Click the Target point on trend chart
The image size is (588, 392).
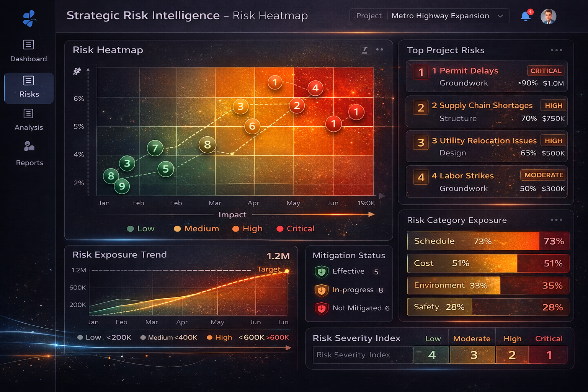(x=287, y=271)
